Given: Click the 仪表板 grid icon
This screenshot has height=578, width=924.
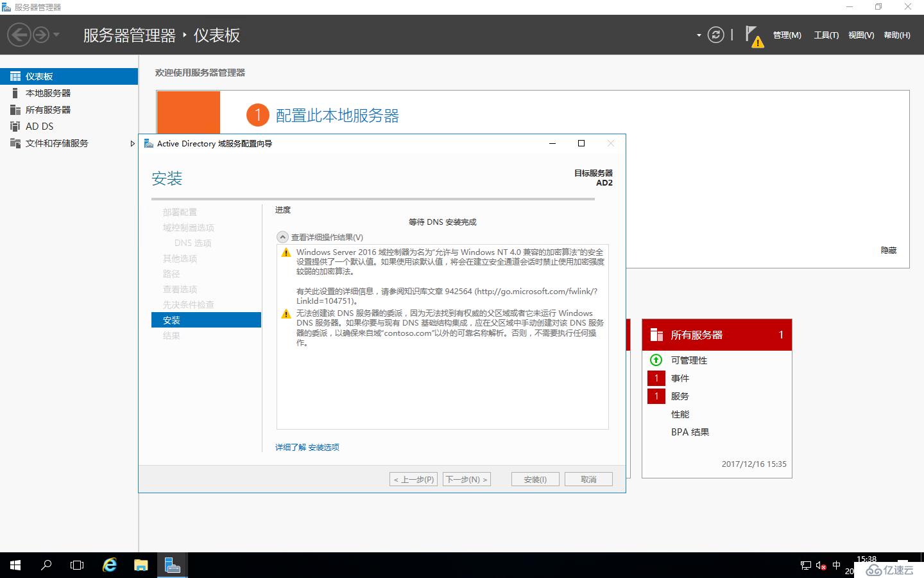Looking at the screenshot, I should tap(15, 76).
